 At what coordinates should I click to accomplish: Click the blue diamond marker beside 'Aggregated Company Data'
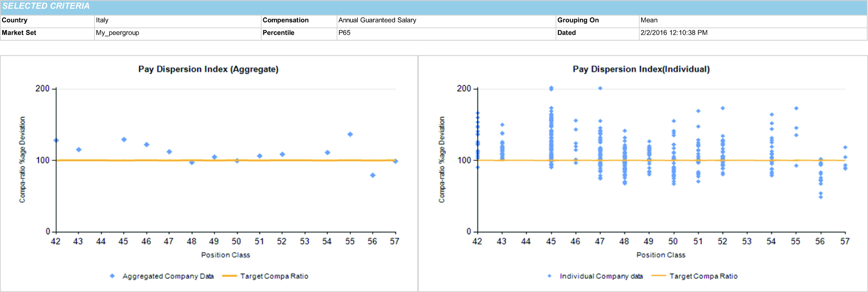click(112, 276)
